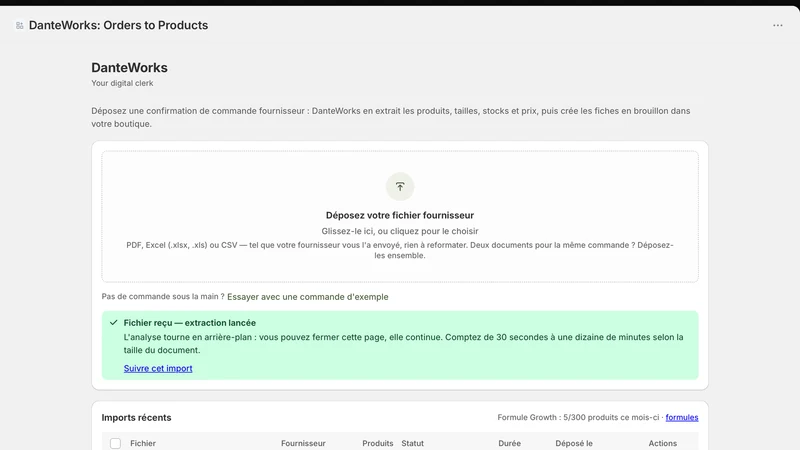This screenshot has height=450, width=800.
Task: Sort by the 'Fichier' column header
Action: point(143,443)
